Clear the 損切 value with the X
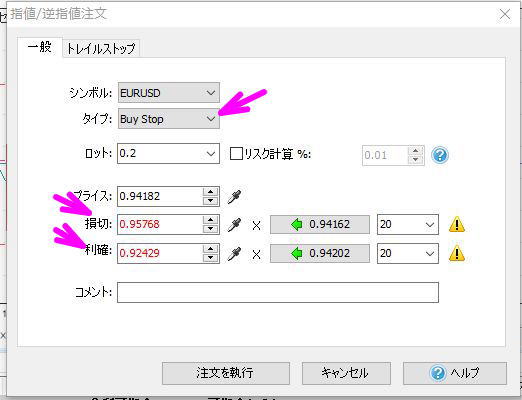The height and width of the screenshot is (400, 522). tap(256, 226)
